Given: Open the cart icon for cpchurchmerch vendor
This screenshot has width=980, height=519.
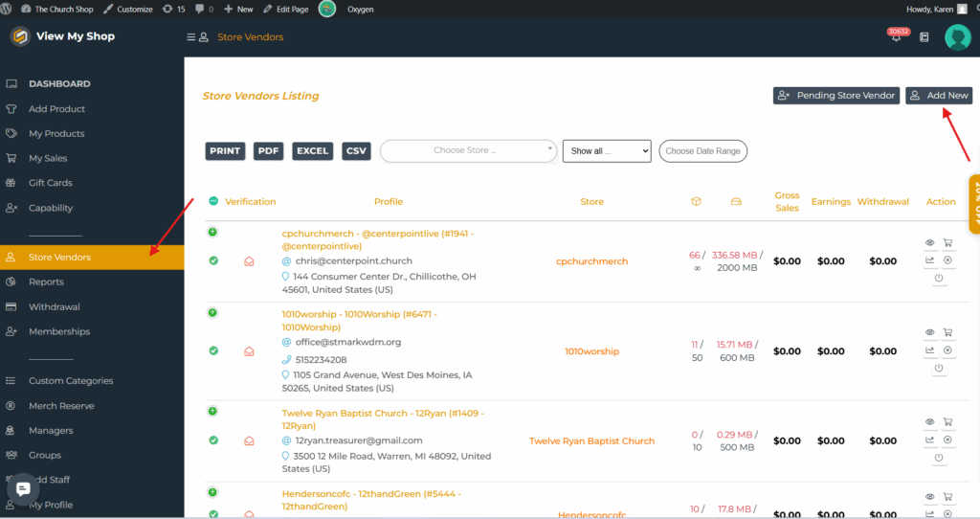Looking at the screenshot, I should coord(947,242).
